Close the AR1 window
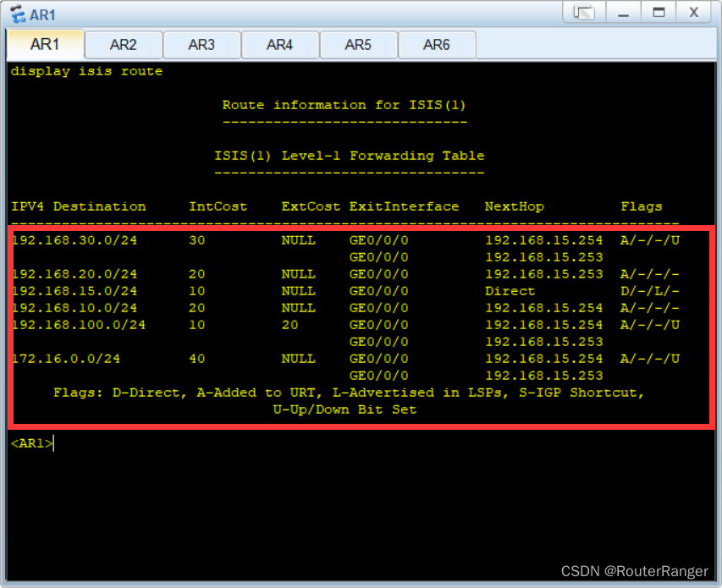This screenshot has height=588, width=722. tap(693, 12)
